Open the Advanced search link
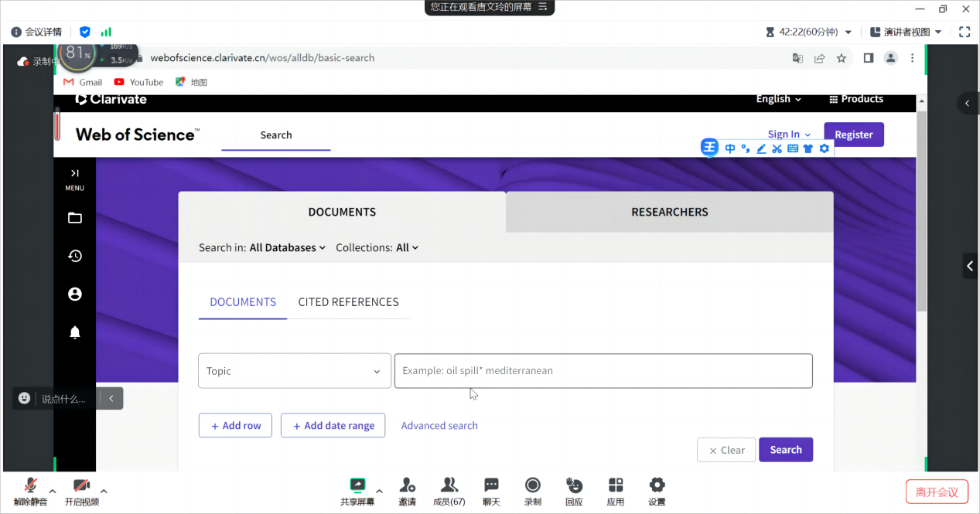The height and width of the screenshot is (514, 980). (439, 426)
